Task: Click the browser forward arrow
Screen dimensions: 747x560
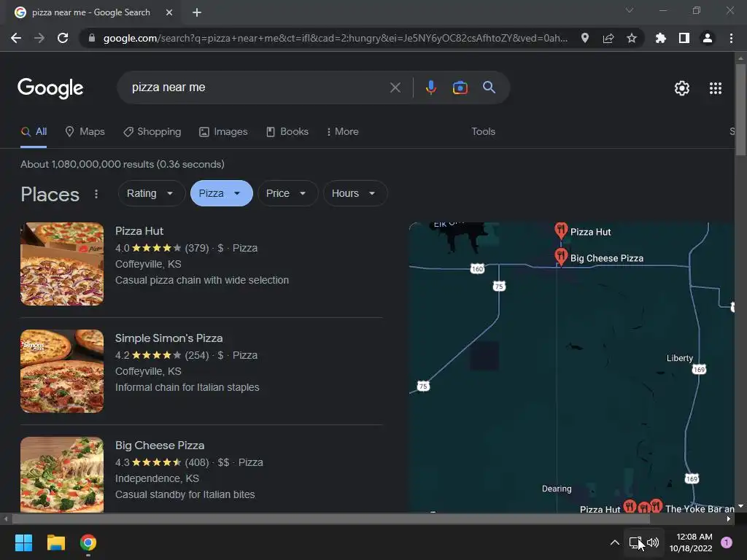Action: pyautogui.click(x=39, y=38)
